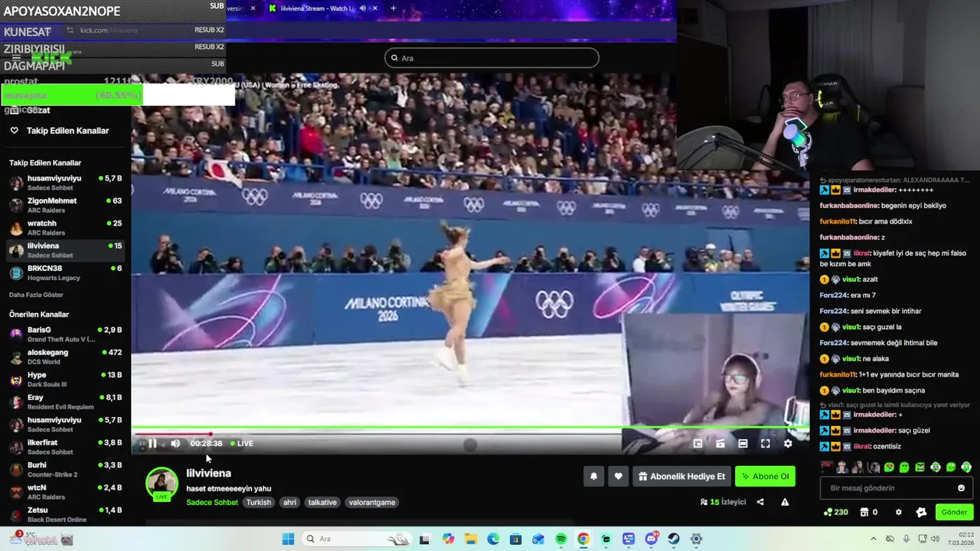The height and width of the screenshot is (551, 980).
Task: Pause the live stream video
Action: pyautogui.click(x=152, y=443)
